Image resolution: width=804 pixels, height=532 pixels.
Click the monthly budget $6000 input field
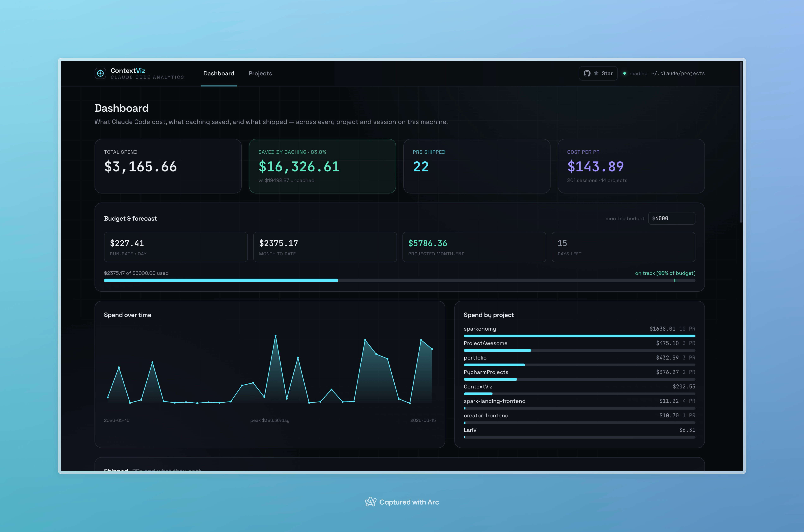click(672, 218)
